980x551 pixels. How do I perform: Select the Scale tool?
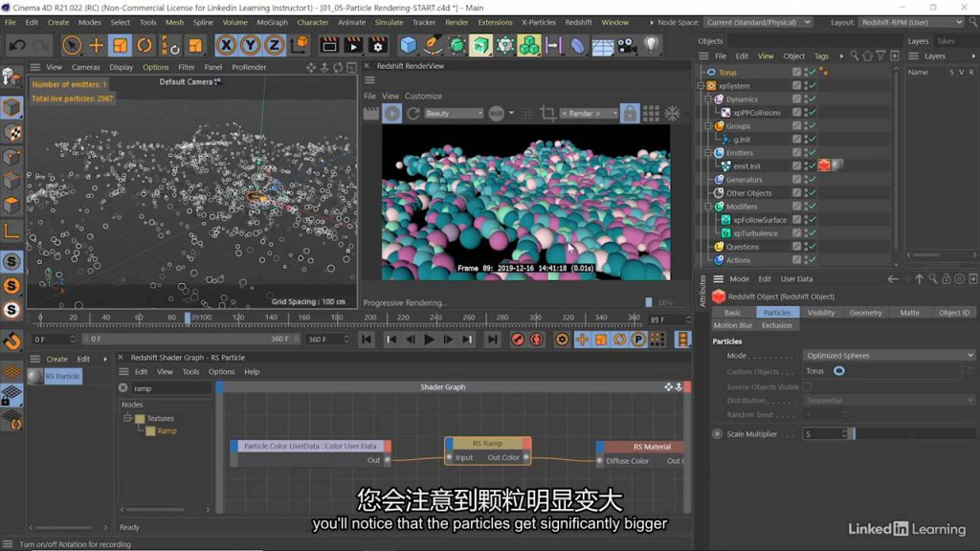[120, 45]
